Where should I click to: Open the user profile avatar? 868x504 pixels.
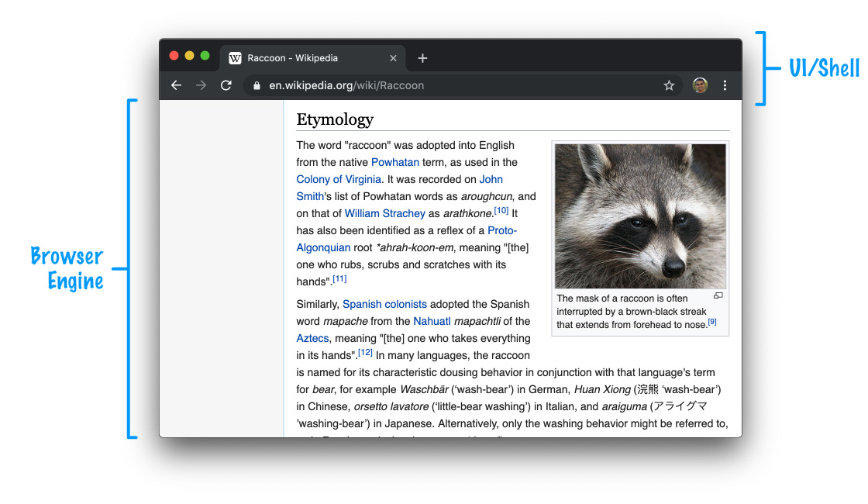pyautogui.click(x=700, y=85)
